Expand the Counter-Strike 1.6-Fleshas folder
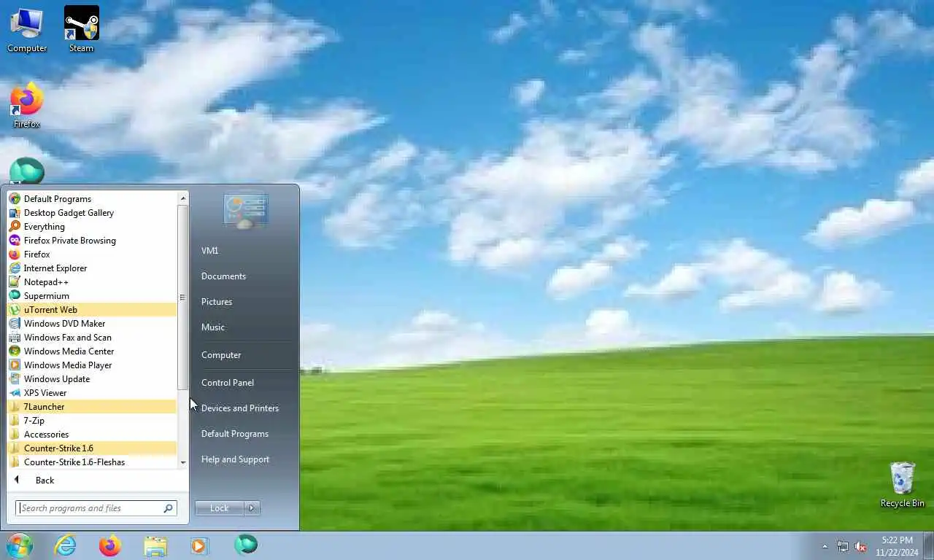Viewport: 934px width, 560px height. point(92,462)
